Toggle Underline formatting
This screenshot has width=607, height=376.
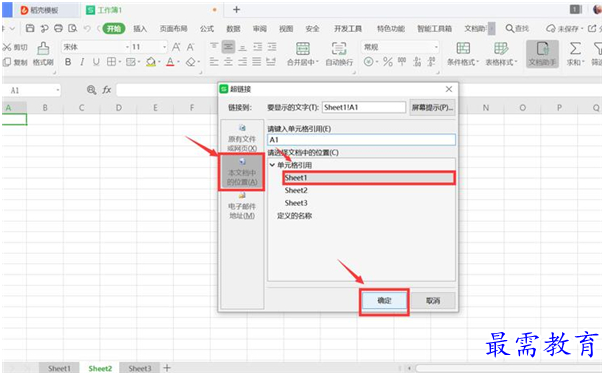click(x=96, y=62)
